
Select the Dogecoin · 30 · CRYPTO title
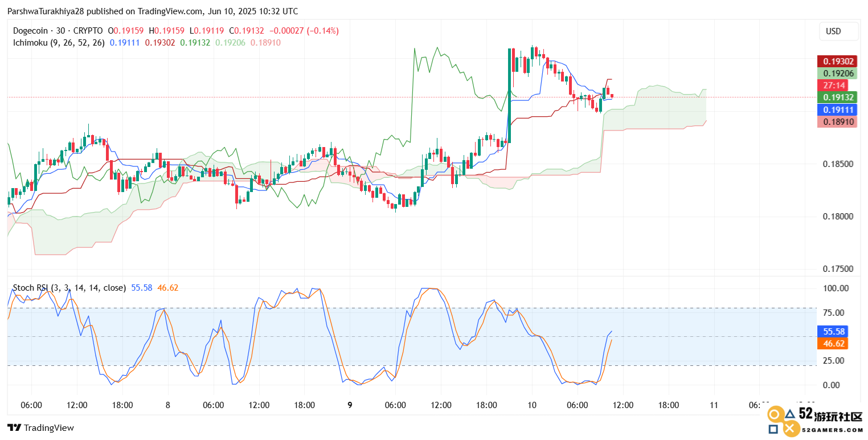pos(57,31)
